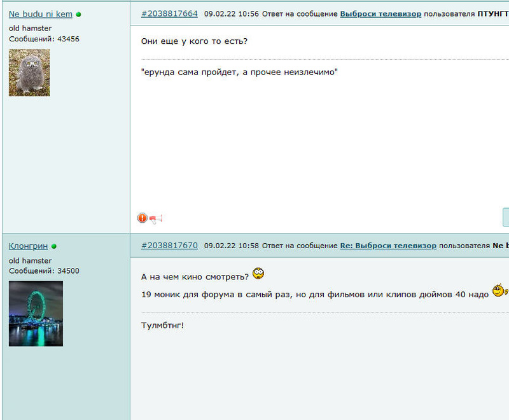
Task: Click the text "Сообщений: 34500"
Action: point(44,270)
